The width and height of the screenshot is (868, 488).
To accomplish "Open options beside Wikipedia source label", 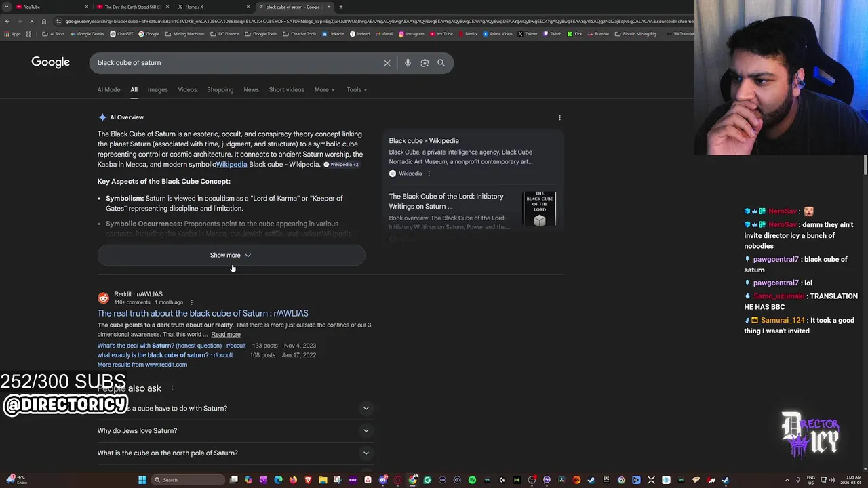I will pos(429,174).
